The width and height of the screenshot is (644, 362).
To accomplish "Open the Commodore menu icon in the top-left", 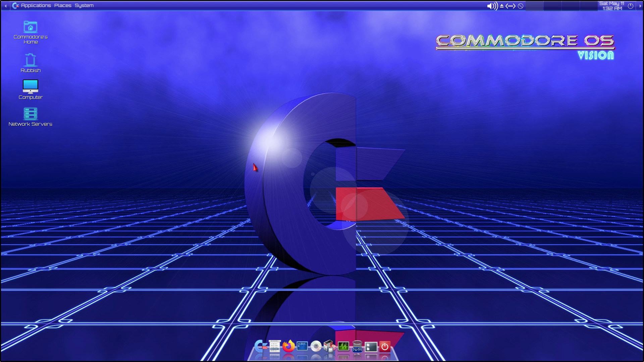I will (15, 5).
